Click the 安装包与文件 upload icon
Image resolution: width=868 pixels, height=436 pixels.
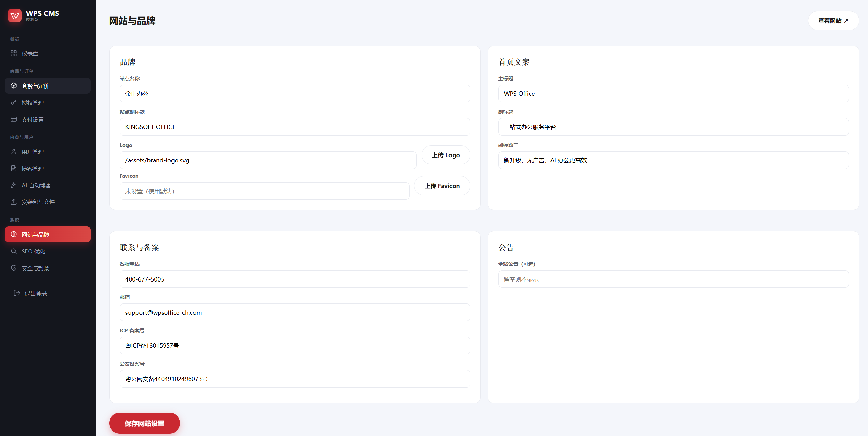coord(14,202)
